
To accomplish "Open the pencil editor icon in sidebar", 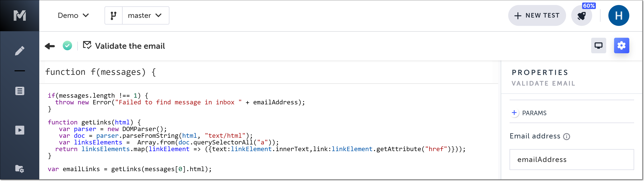I will [x=20, y=51].
